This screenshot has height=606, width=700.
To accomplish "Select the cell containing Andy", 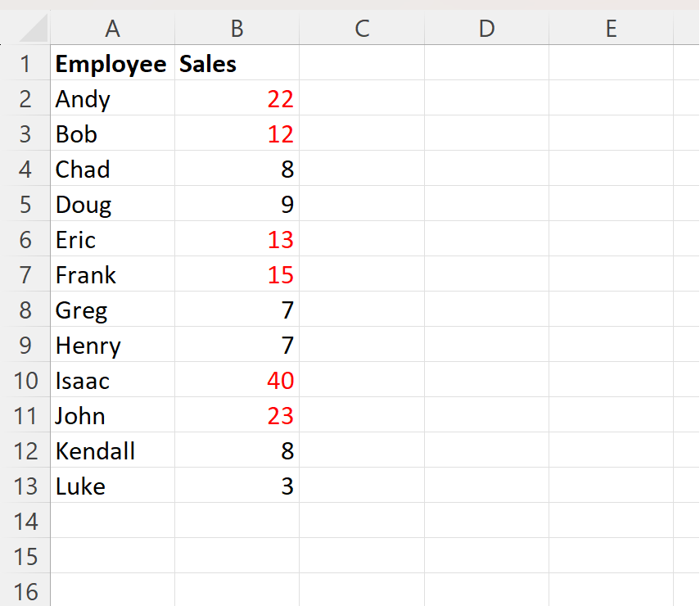I will (x=111, y=99).
